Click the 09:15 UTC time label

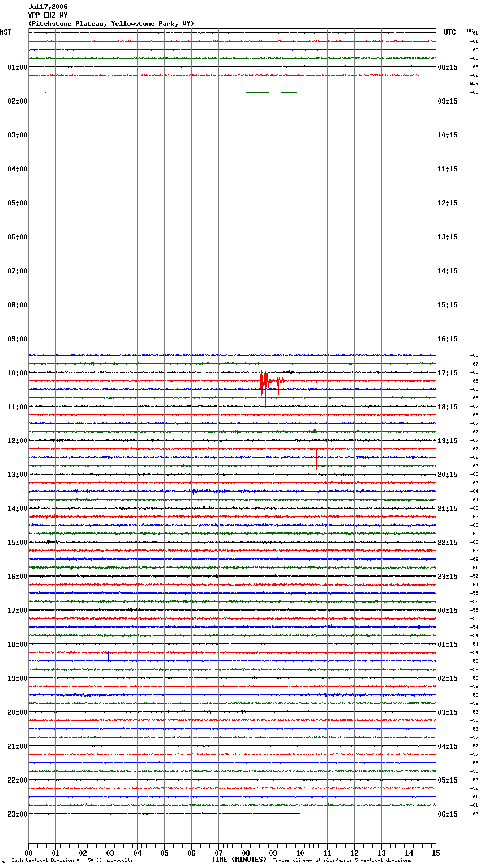pyautogui.click(x=448, y=101)
